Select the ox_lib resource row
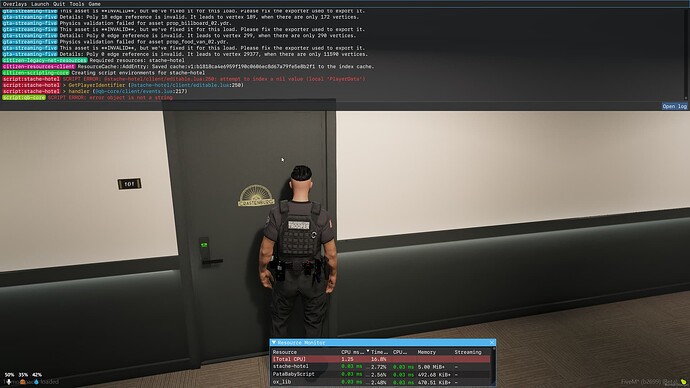This screenshot has width=690, height=388. point(381,382)
